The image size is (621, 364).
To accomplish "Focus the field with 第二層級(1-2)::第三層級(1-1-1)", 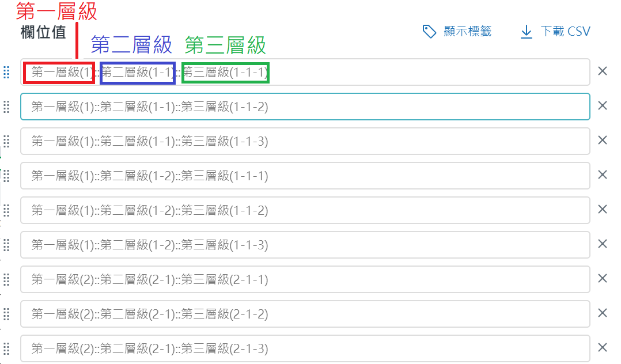I will (403, 176).
